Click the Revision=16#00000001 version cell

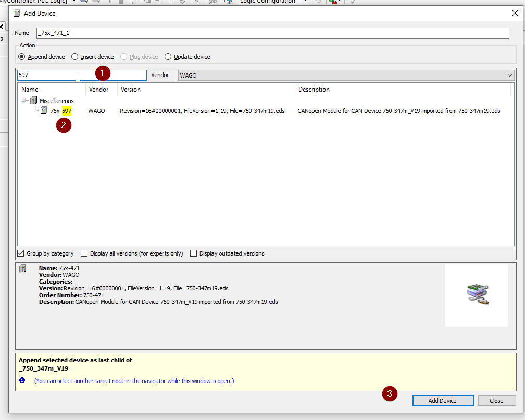point(202,111)
